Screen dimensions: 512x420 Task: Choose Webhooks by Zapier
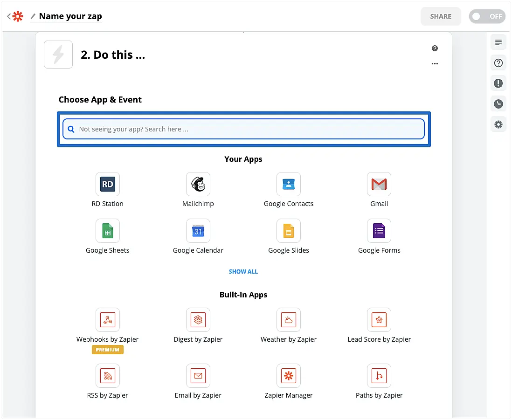[107, 320]
